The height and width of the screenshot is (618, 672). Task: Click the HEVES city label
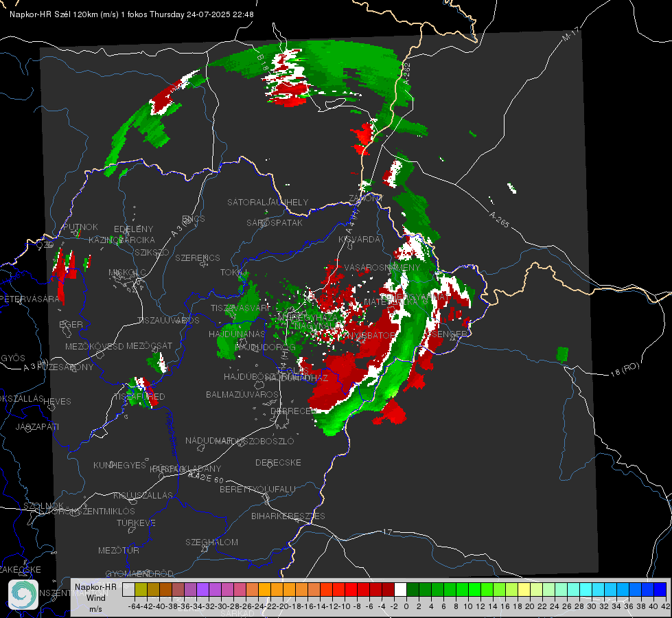point(58,402)
